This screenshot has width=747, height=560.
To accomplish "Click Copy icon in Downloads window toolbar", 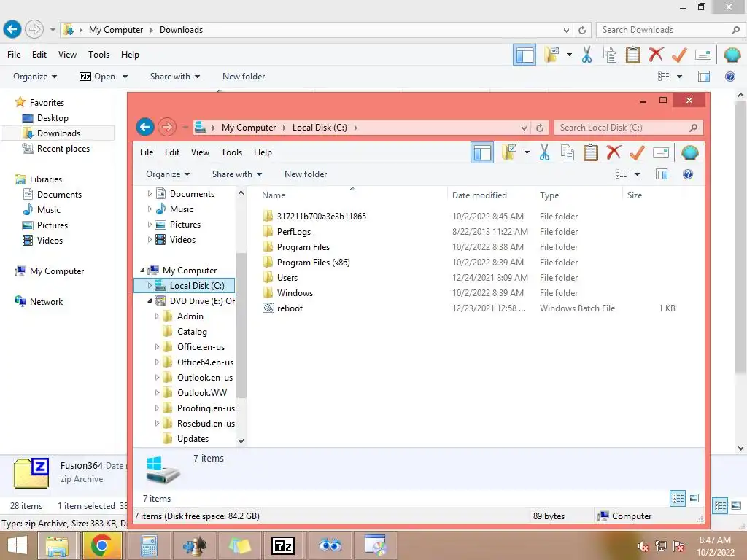I will pyautogui.click(x=610, y=55).
